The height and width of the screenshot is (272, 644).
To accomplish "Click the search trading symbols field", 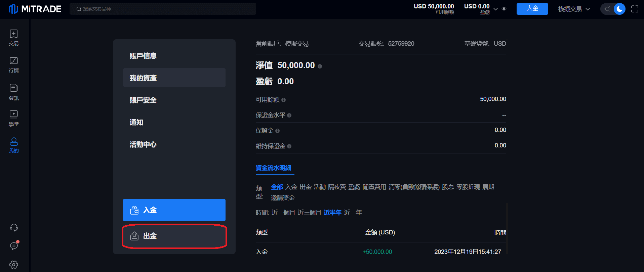I will tap(163, 9).
